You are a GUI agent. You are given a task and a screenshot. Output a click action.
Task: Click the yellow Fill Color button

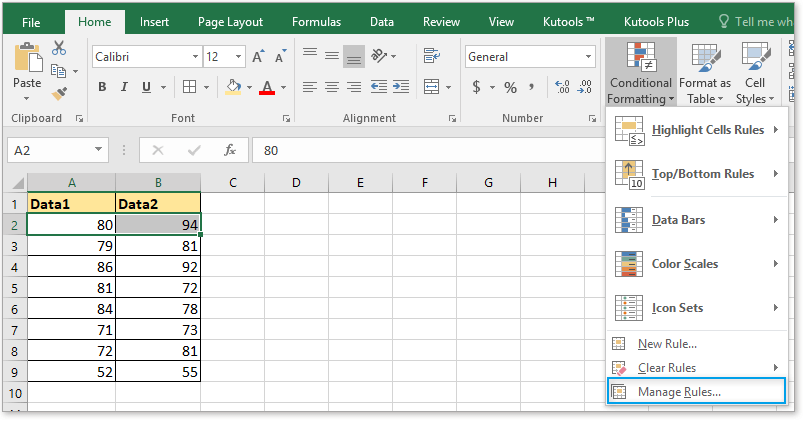[x=234, y=87]
